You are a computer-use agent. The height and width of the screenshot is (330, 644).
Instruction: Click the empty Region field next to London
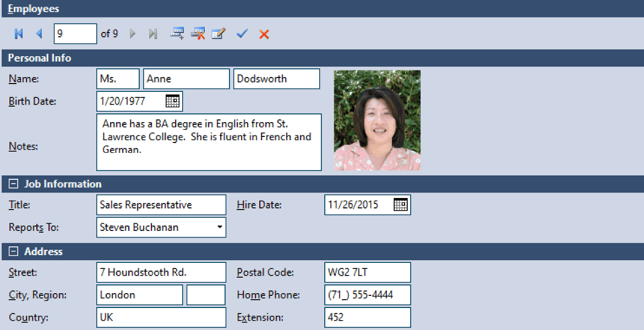(206, 295)
